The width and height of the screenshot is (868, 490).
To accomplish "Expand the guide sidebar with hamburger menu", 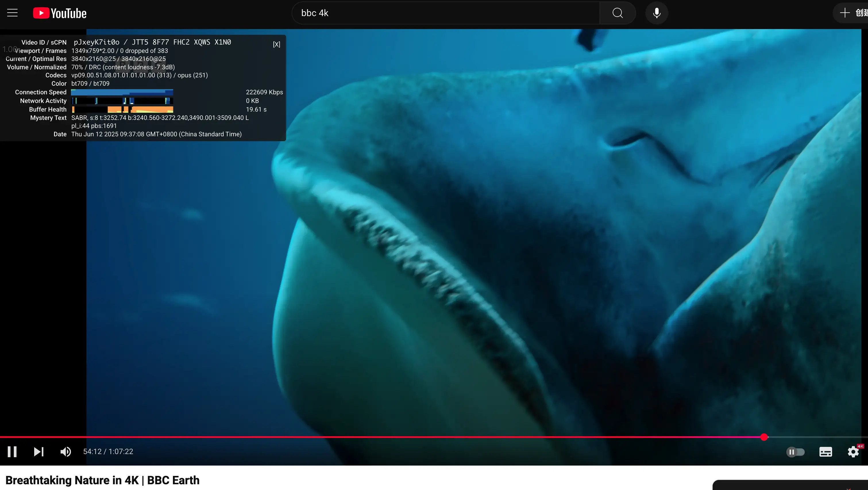I will tap(12, 12).
